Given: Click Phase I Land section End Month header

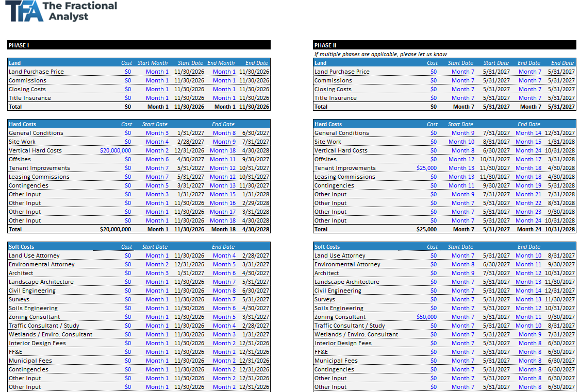Looking at the screenshot, I should coord(221,63).
